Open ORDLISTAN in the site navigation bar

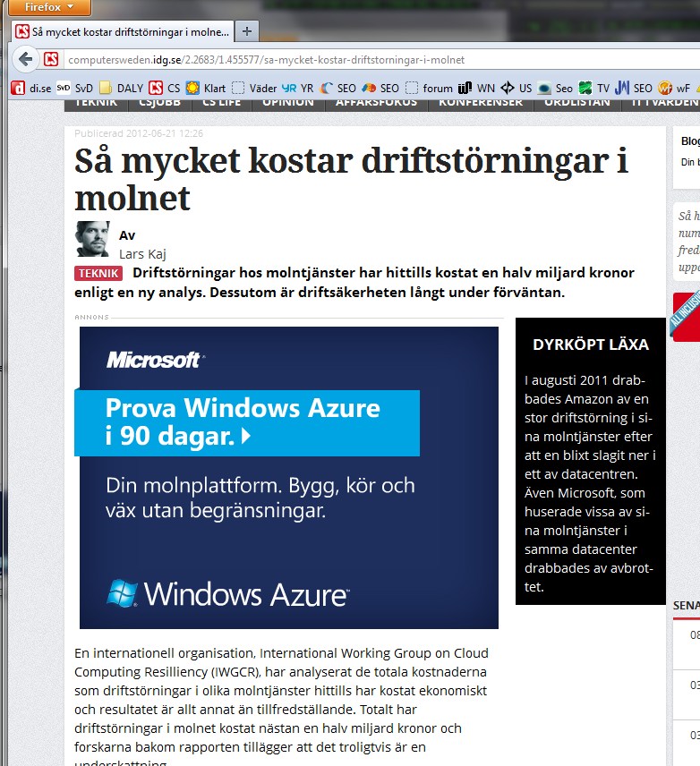point(577,103)
